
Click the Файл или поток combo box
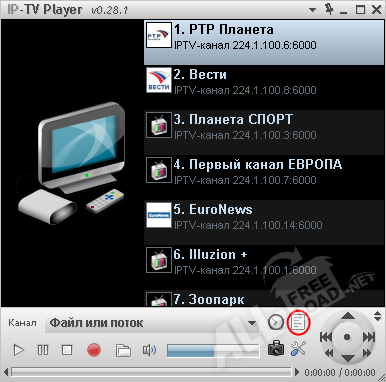pyautogui.click(x=152, y=323)
